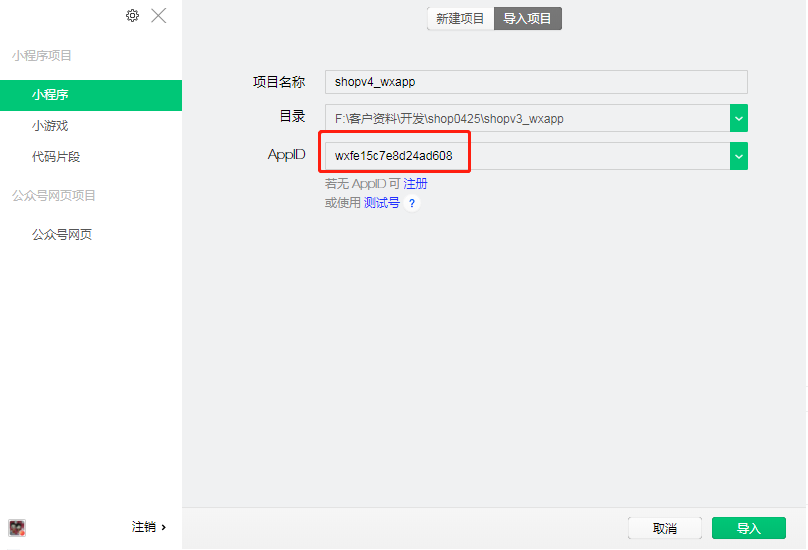The image size is (808, 550).
Task: Click the 项目名称 label
Action: (279, 82)
